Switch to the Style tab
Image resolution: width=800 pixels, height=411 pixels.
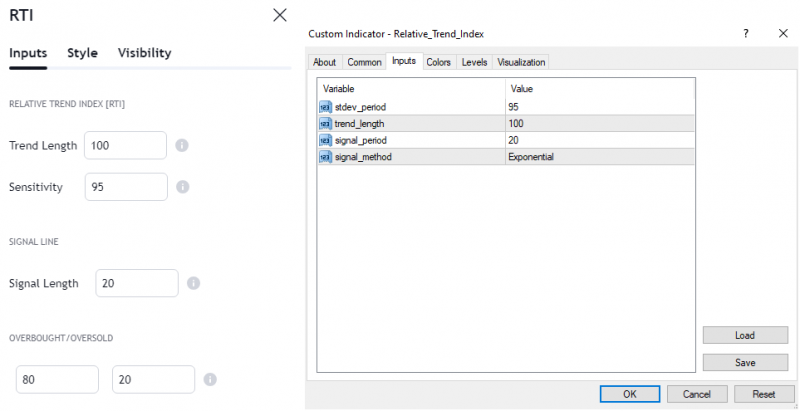point(82,53)
